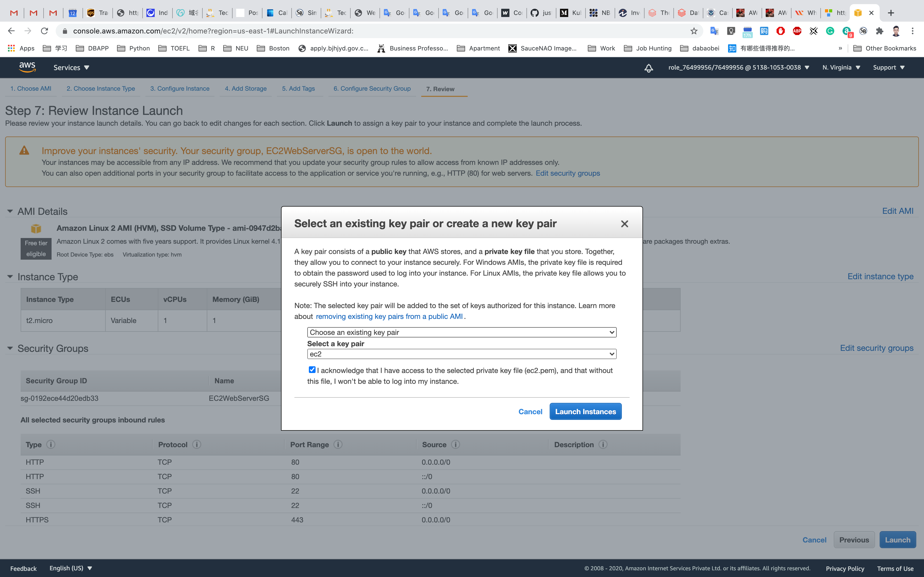The image size is (924, 577).
Task: Uncheck the private key acknowledgement checkbox
Action: (x=312, y=369)
